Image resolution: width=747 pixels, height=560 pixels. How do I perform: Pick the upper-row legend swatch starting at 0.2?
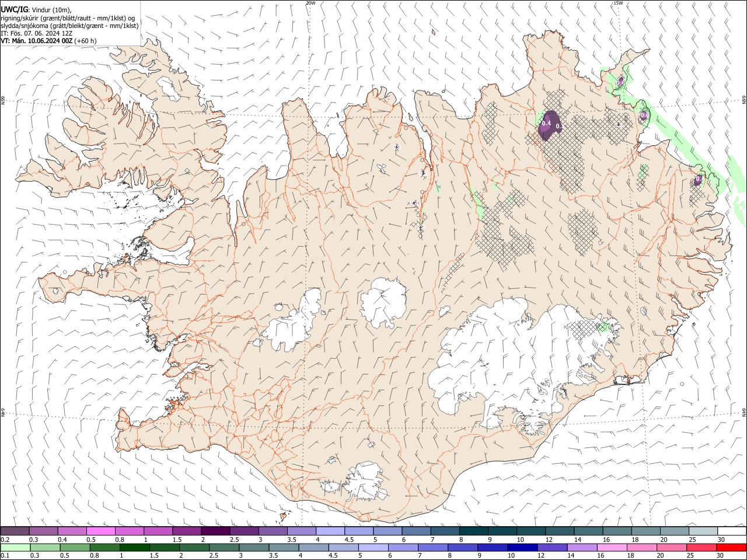15,531
